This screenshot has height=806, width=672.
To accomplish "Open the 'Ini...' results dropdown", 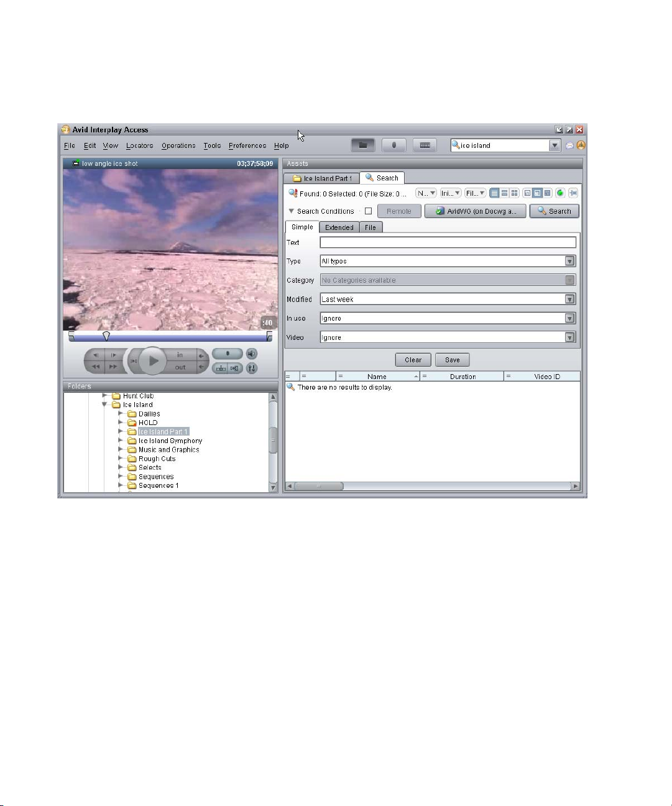I will 451,193.
